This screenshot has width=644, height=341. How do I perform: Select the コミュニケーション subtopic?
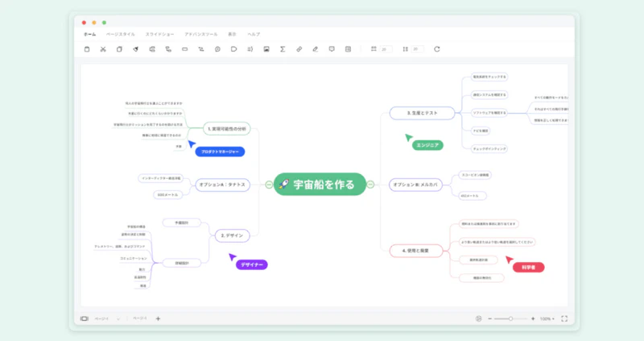[134, 258]
